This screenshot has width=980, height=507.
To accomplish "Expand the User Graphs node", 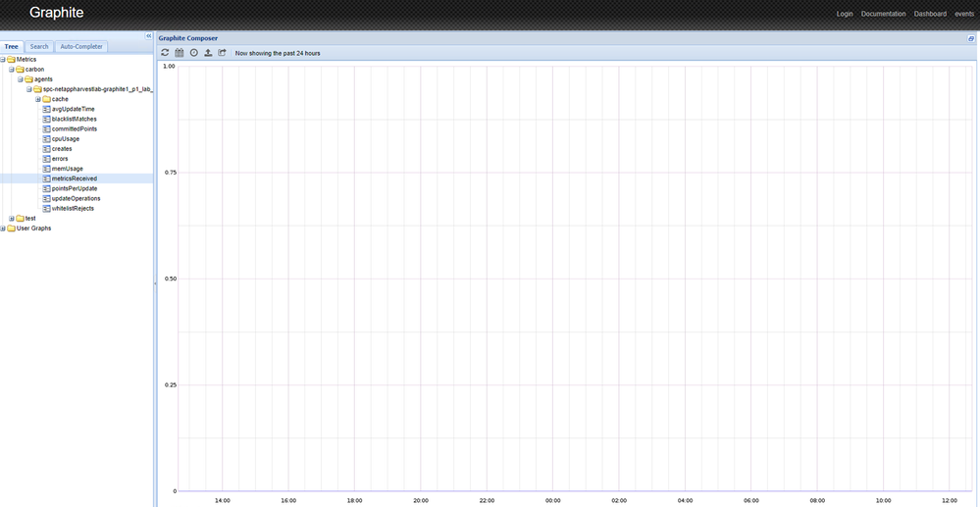I will point(3,228).
